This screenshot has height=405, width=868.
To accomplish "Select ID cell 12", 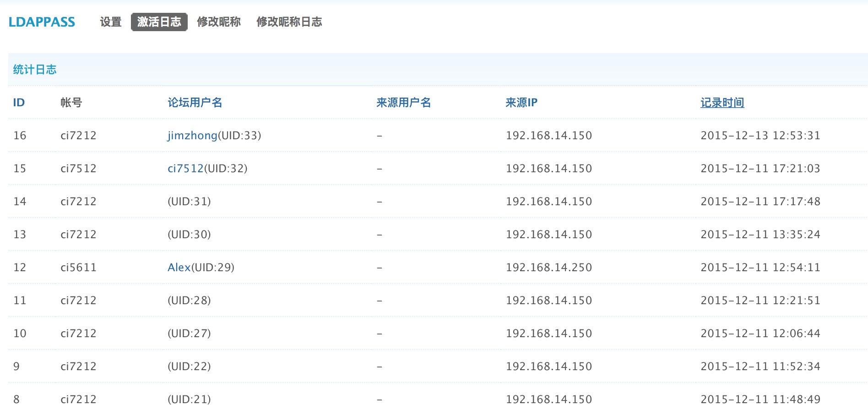I will [20, 268].
